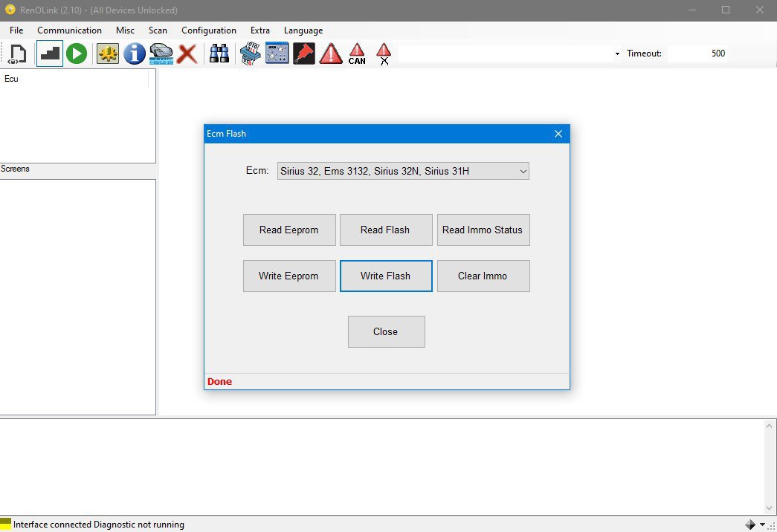
Task: Click the Read Immo Status button
Action: (x=483, y=230)
